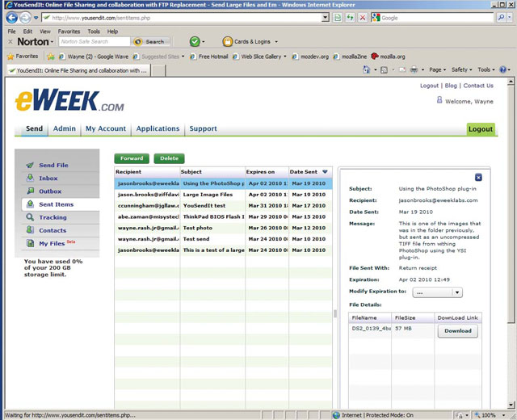Switch to the Admin tab
This screenshot has height=420, width=517.
point(65,128)
